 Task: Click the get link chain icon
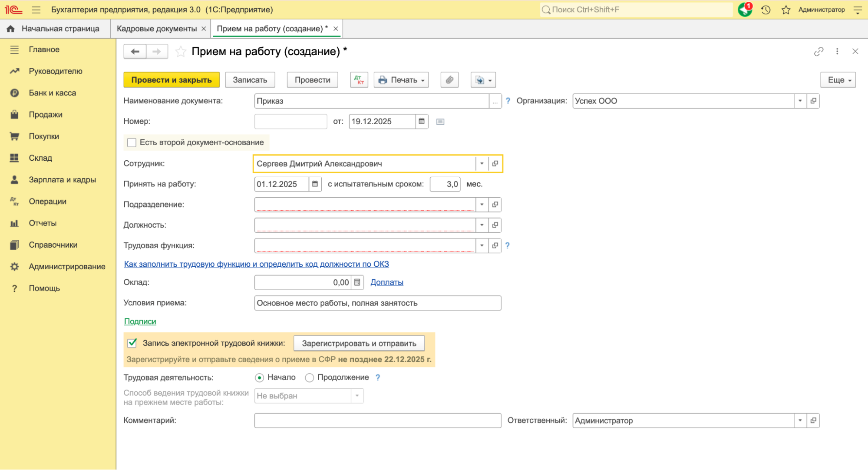click(818, 52)
